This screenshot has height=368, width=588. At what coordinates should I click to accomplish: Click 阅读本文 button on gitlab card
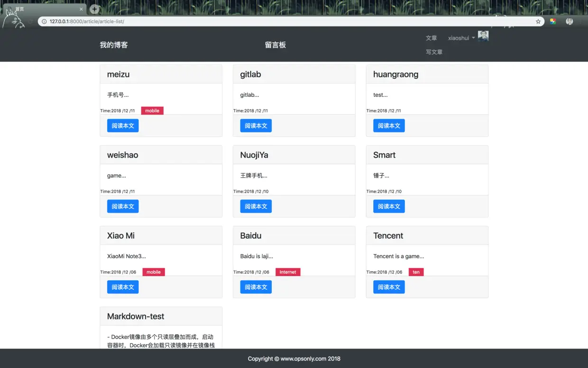256,126
